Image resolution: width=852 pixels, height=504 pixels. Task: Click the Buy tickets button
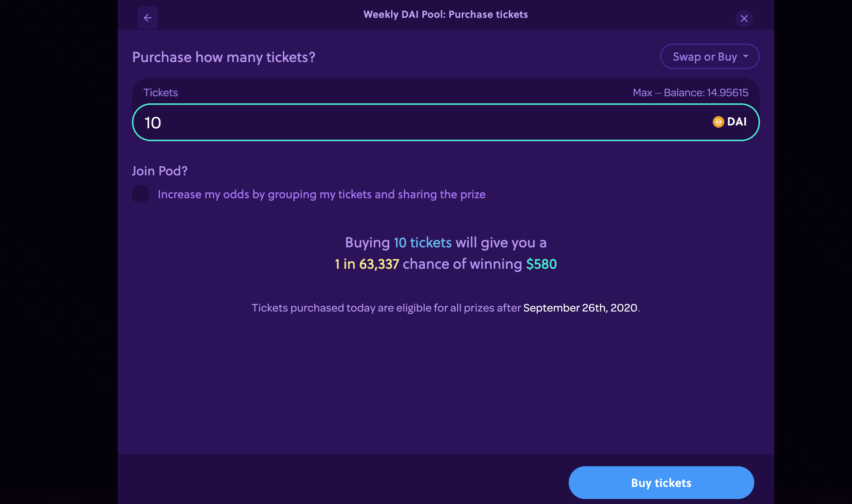661,483
